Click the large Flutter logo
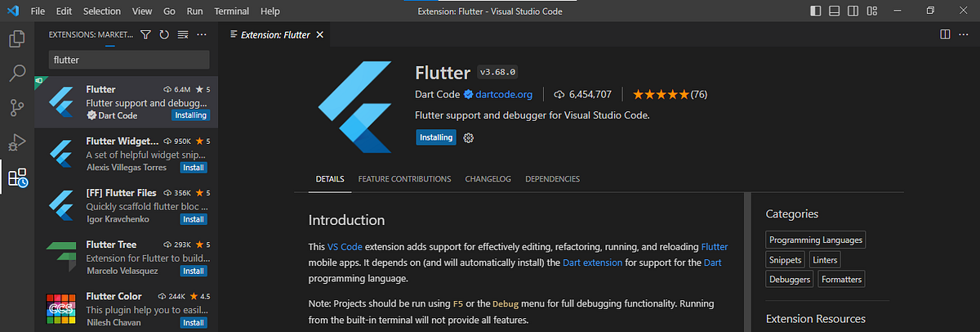The width and height of the screenshot is (980, 332). [x=355, y=106]
